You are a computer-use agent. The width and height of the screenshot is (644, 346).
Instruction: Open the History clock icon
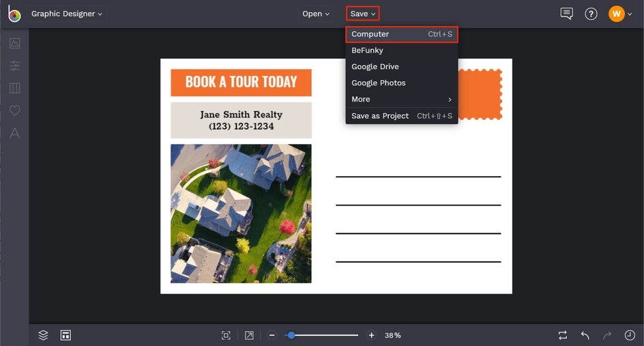[630, 335]
